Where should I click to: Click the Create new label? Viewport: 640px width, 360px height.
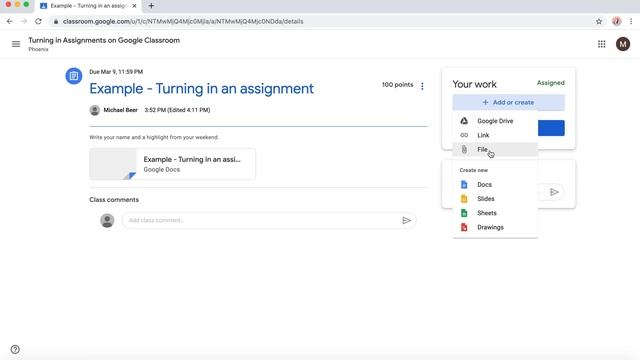tap(473, 170)
